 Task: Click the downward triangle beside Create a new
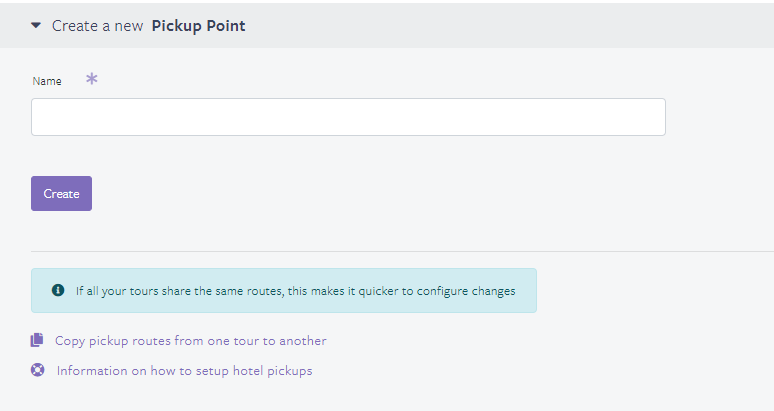pos(36,25)
